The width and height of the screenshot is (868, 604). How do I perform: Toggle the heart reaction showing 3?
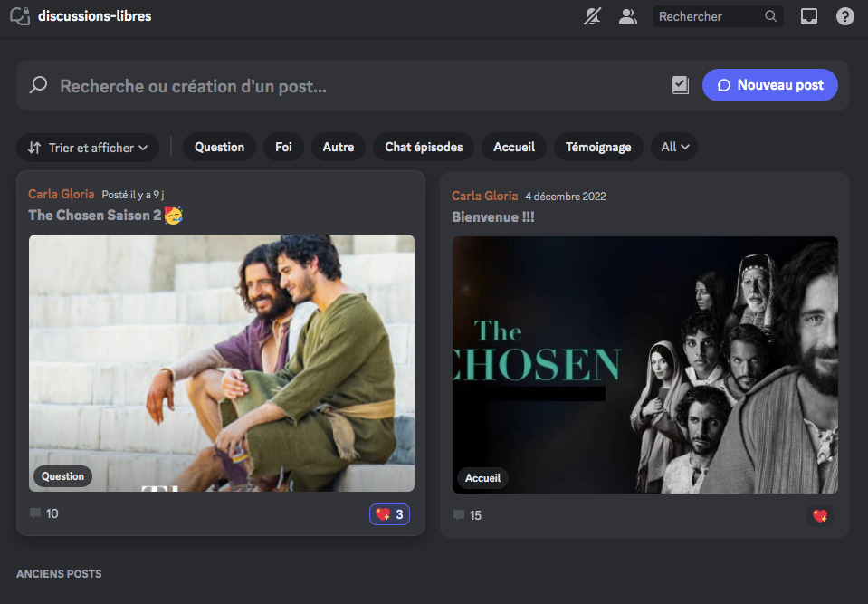pos(390,514)
